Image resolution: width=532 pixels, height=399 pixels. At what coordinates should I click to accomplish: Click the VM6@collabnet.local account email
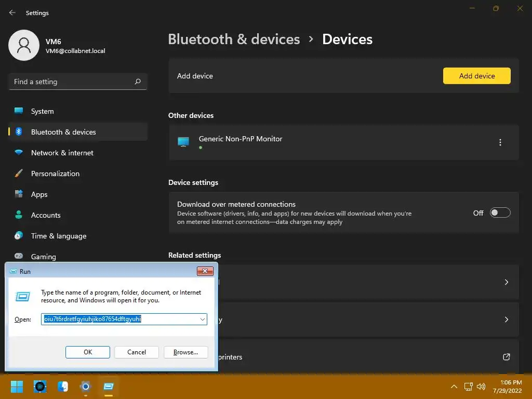pos(75,51)
